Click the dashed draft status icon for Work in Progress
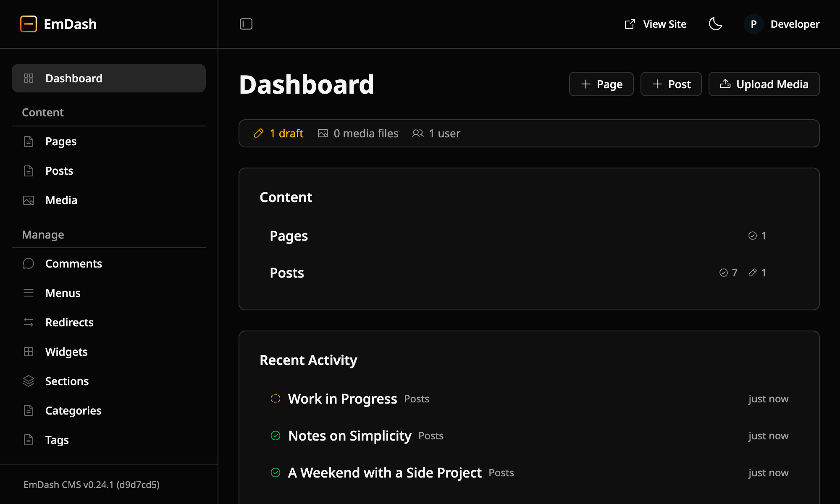 [276, 399]
